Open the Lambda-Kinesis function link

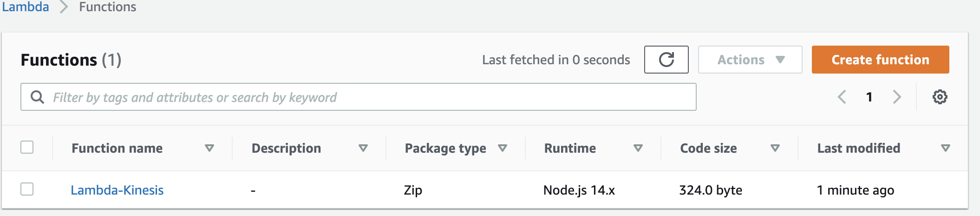[x=117, y=190]
